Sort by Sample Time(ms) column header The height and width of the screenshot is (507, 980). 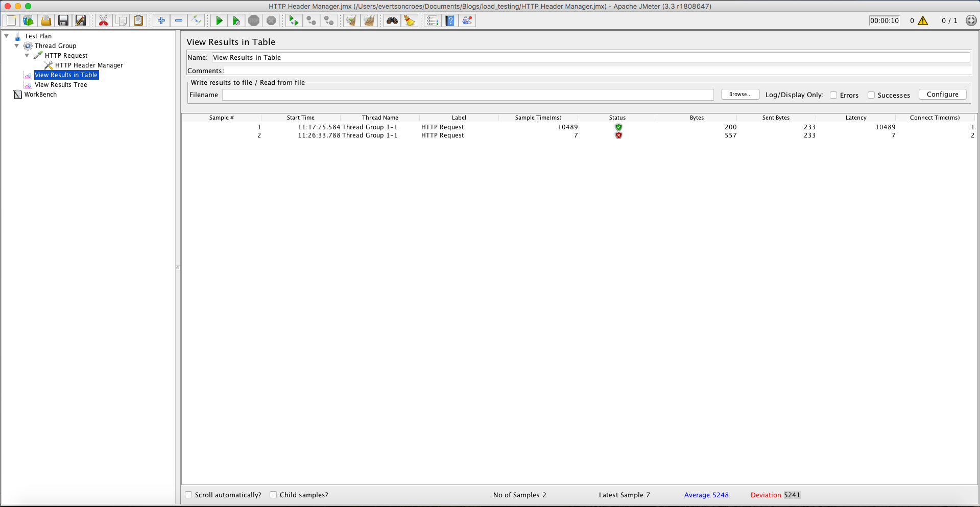(538, 118)
